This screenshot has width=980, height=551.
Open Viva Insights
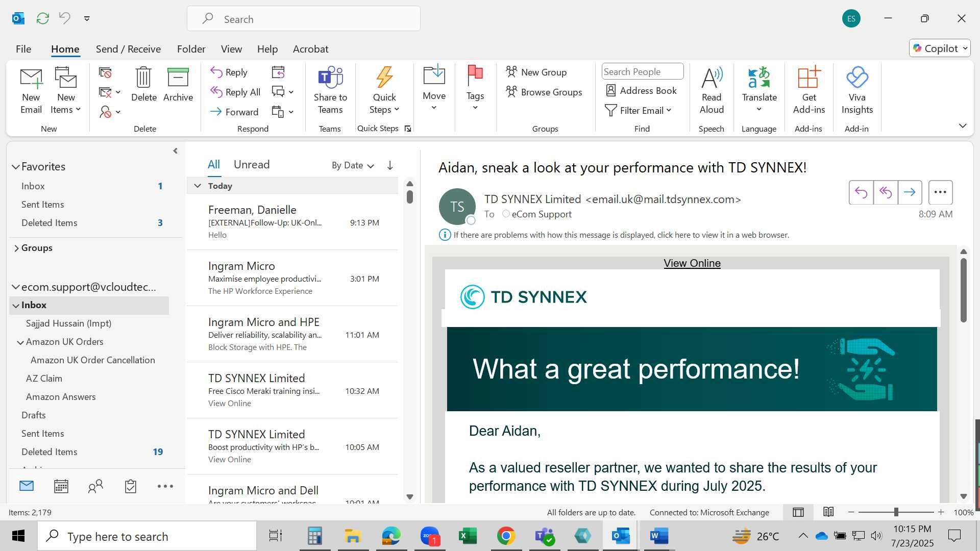(x=857, y=91)
